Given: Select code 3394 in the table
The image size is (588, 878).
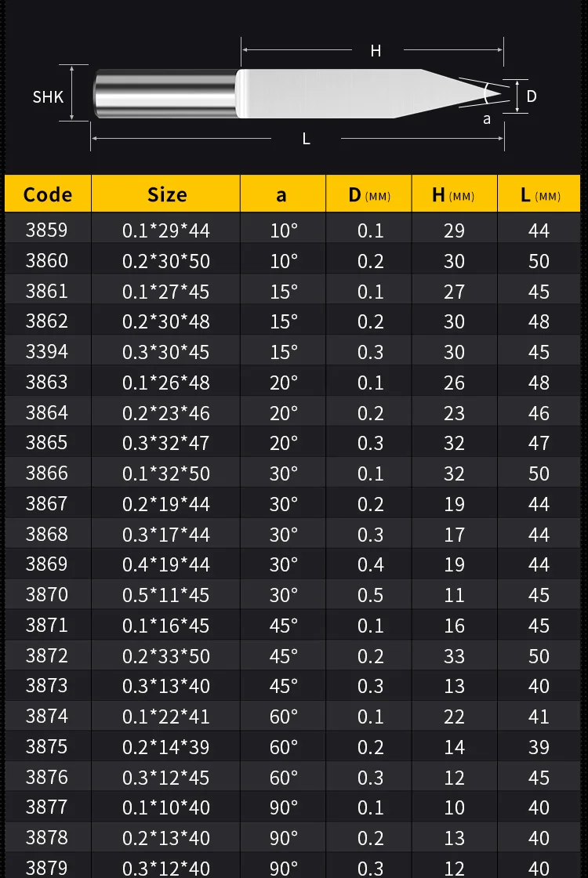Looking at the screenshot, I should 47,352.
